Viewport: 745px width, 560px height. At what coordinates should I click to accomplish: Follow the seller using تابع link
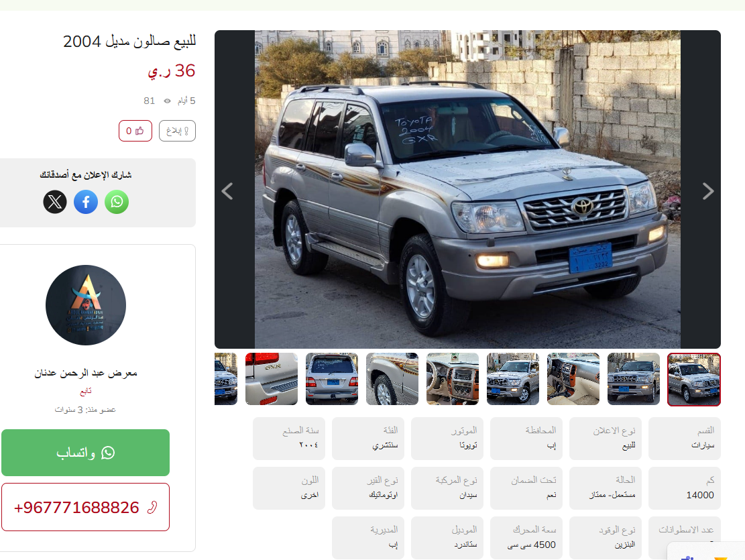pyautogui.click(x=86, y=391)
